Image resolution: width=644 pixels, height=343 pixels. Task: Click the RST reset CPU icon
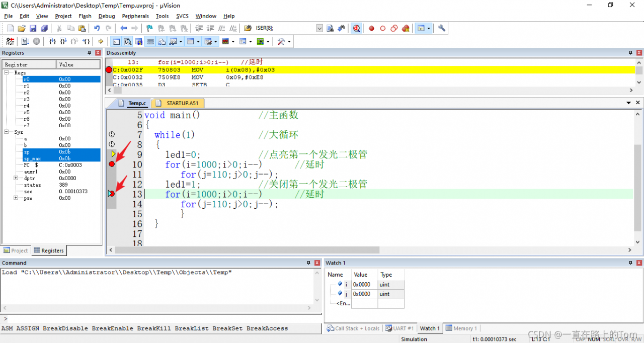tap(10, 42)
